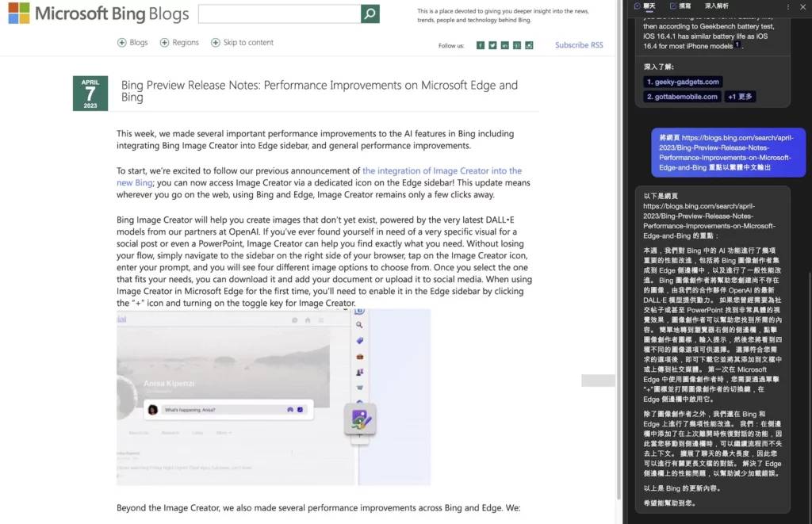Open the gottabemobile.com source link
Image resolution: width=812 pixels, height=524 pixels.
coord(680,95)
